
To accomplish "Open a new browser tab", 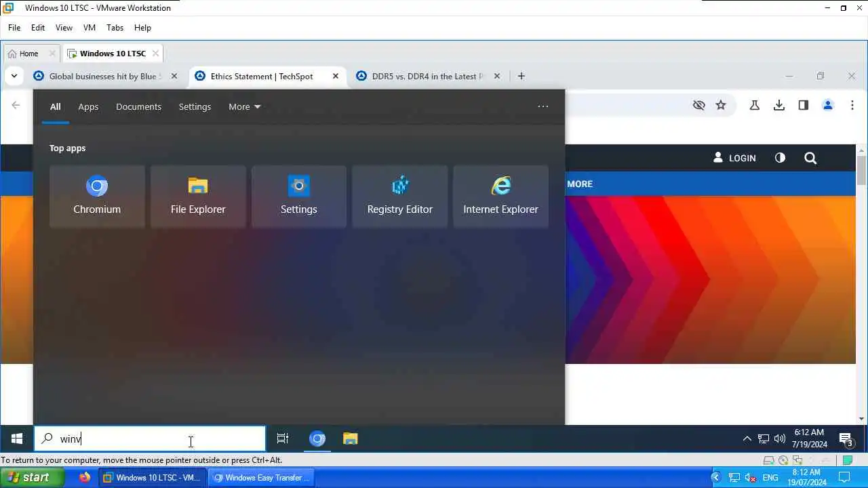I will pyautogui.click(x=521, y=76).
